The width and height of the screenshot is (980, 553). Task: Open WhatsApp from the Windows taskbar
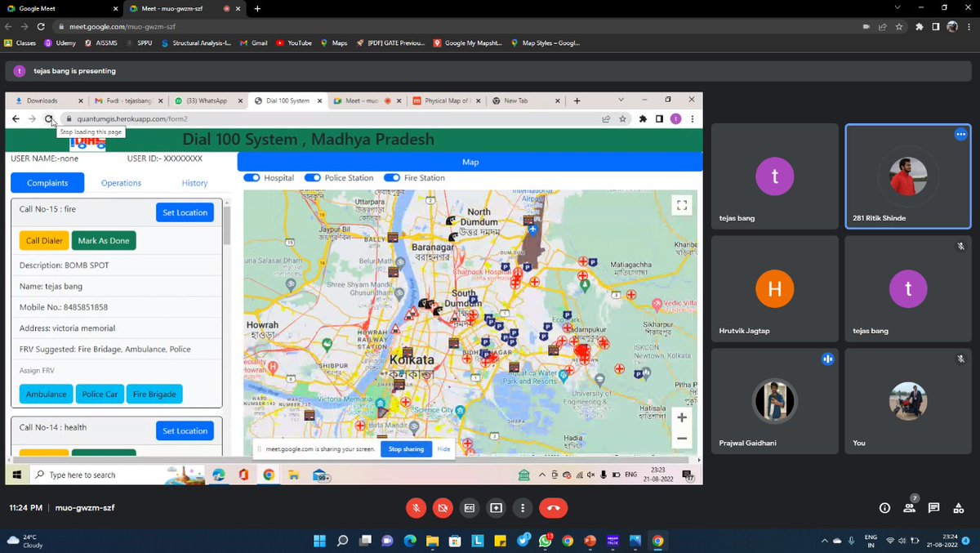[x=545, y=540]
